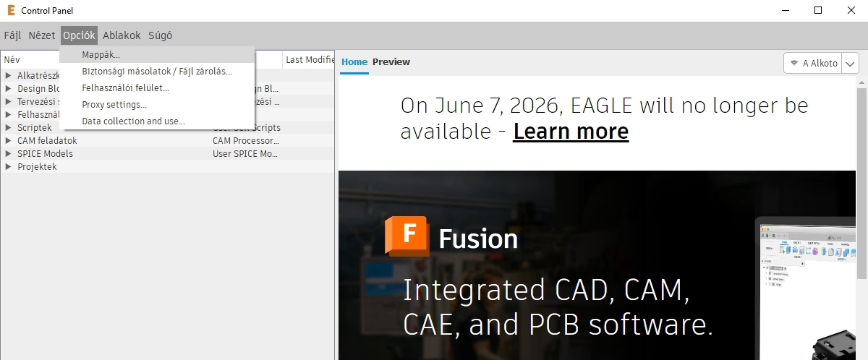868x360 pixels.
Task: Expand the Design Blocks tree node
Action: (9, 89)
